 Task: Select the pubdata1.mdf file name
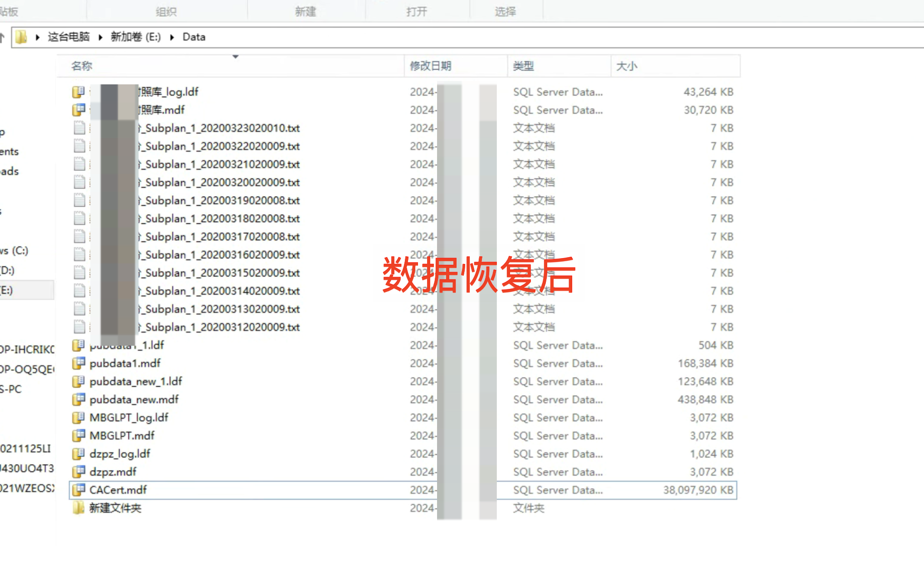[125, 363]
